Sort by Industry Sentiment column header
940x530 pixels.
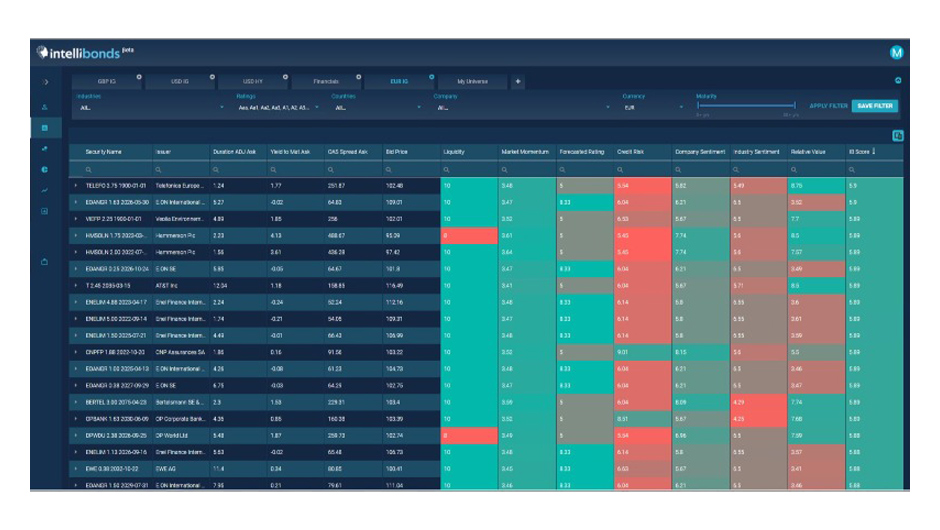(x=757, y=152)
